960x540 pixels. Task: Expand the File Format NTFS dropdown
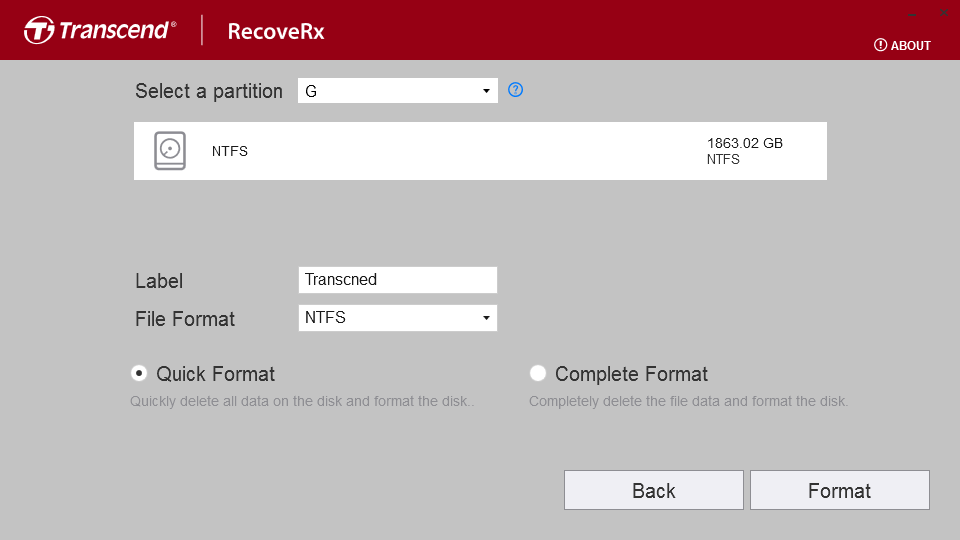397,318
